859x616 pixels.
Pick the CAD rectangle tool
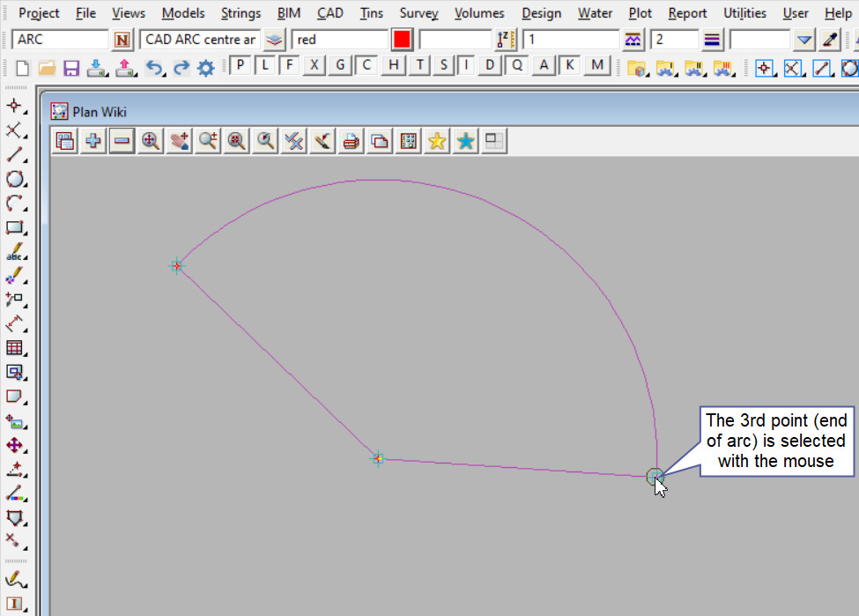14,227
